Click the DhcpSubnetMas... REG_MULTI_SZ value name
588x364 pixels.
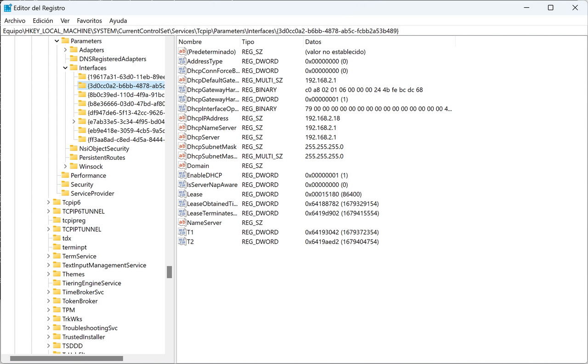point(212,157)
